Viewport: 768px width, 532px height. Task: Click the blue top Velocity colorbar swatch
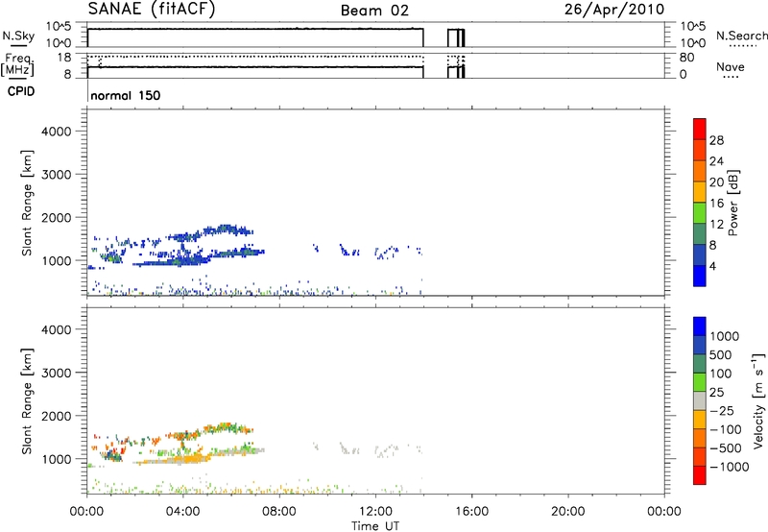[700, 326]
